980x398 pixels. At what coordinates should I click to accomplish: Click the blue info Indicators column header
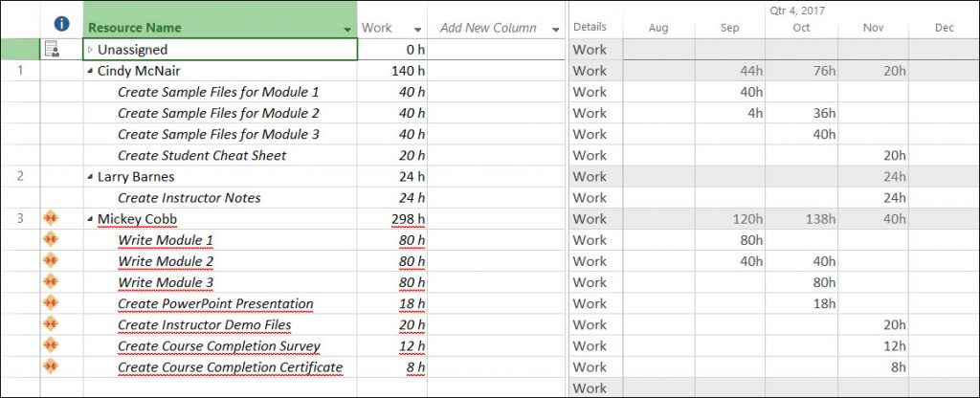(61, 23)
